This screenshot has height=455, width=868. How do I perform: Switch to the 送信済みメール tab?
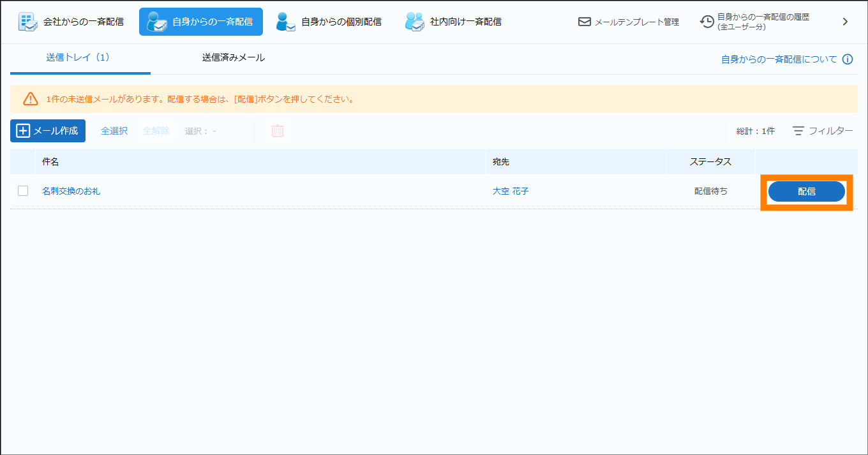pos(234,57)
